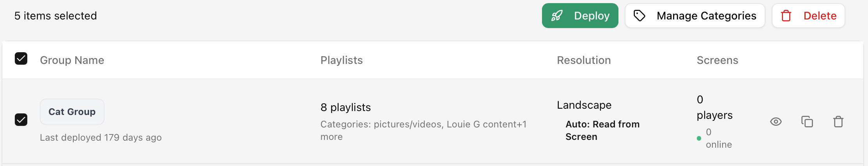Click the Resolution column header
The height and width of the screenshot is (166, 868).
[x=584, y=60]
